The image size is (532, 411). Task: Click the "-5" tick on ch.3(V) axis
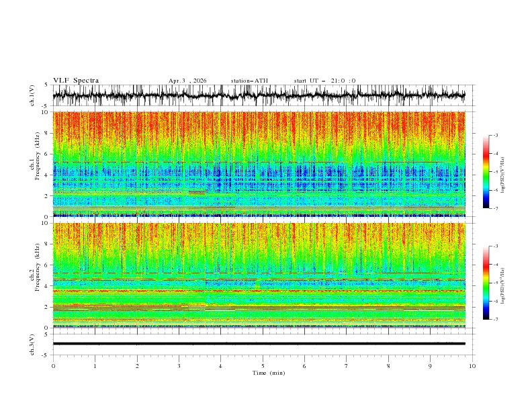pos(46,355)
